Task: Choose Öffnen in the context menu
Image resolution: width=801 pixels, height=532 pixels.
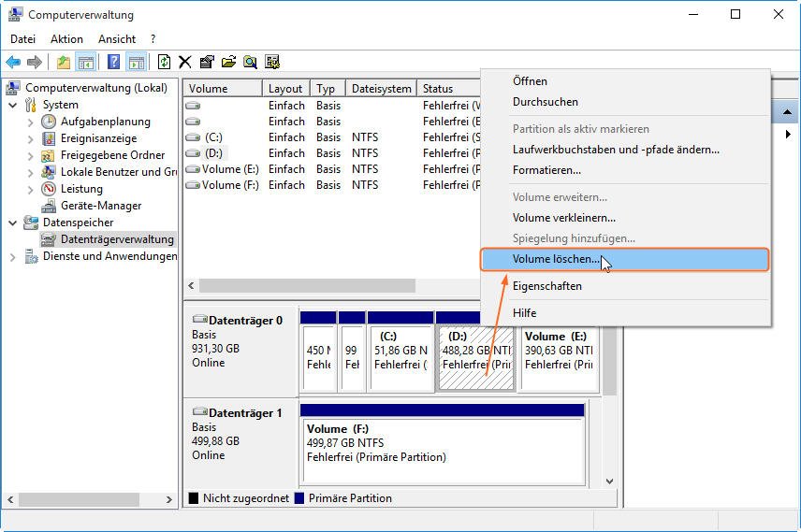Action: pyautogui.click(x=625, y=81)
